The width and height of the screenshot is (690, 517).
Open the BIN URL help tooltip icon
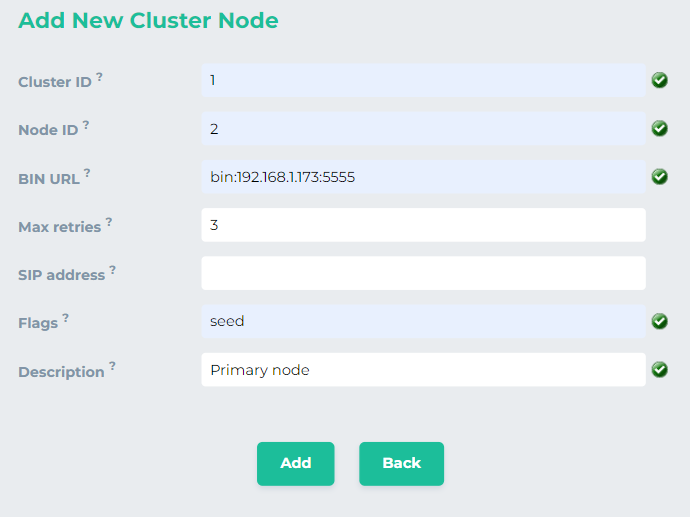(87, 173)
